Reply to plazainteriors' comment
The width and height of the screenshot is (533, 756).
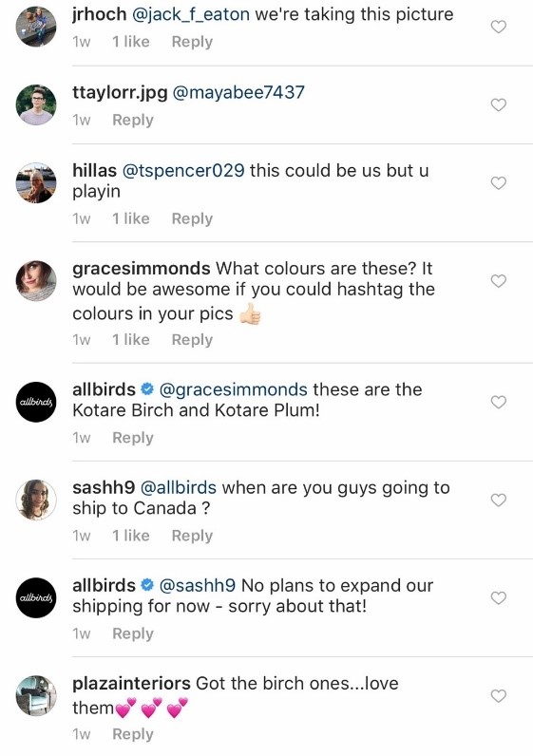pos(133,734)
